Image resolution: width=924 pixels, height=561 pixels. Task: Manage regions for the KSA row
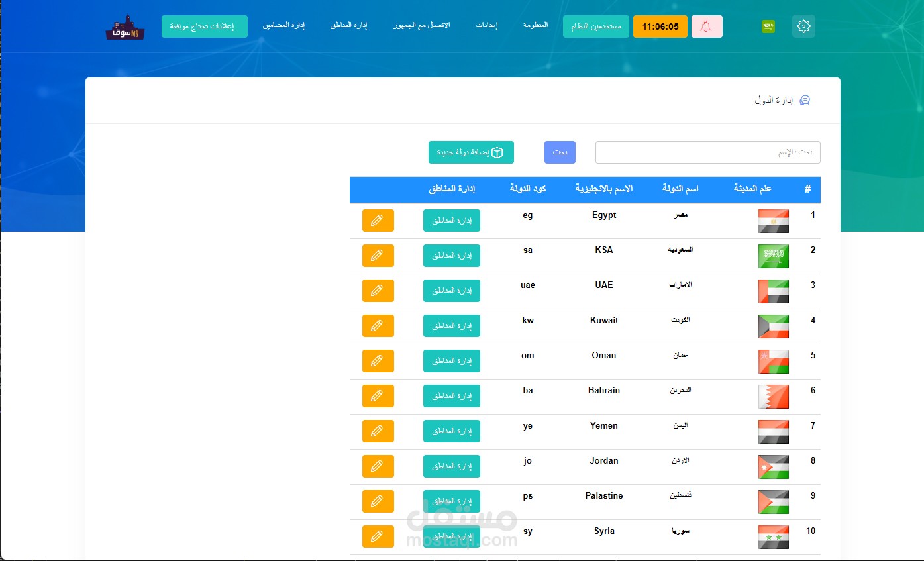(452, 256)
